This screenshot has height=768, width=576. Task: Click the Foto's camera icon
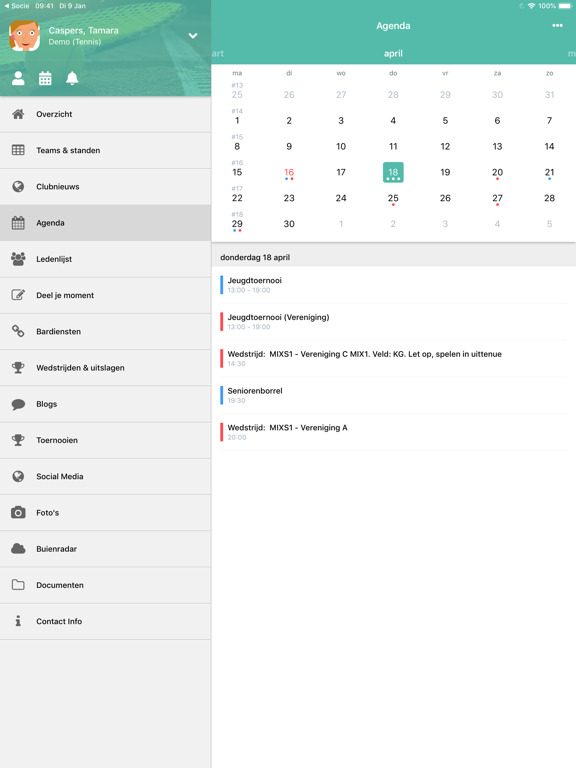[x=18, y=513]
